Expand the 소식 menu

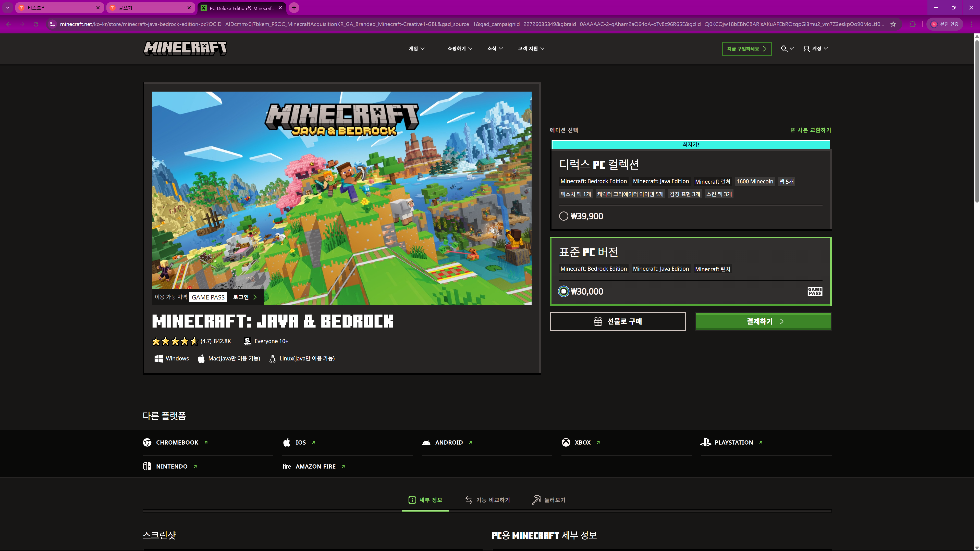pyautogui.click(x=495, y=49)
